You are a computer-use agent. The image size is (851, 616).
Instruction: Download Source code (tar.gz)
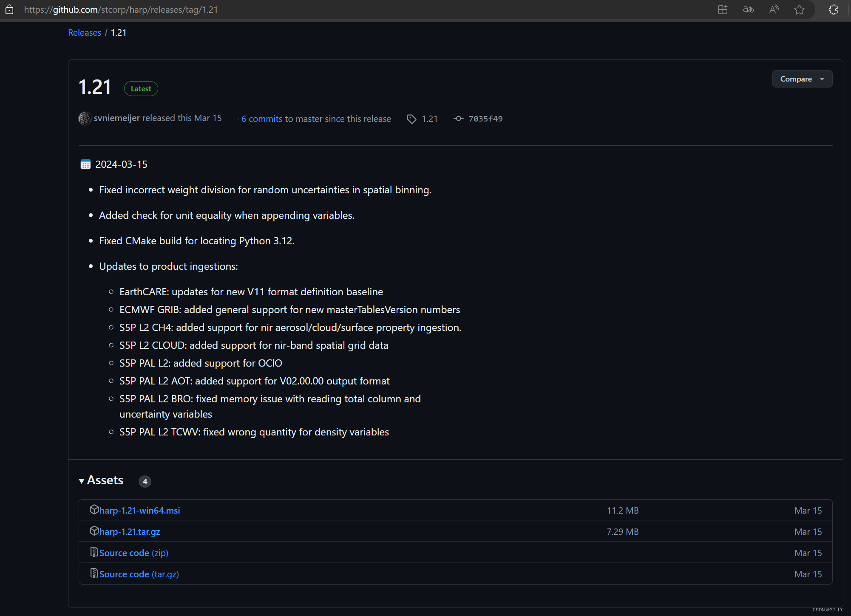coord(139,574)
